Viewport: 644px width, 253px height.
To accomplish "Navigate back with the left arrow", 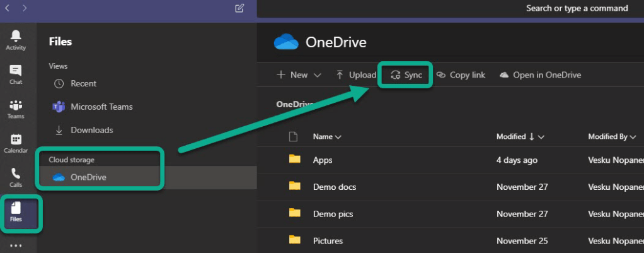I will coord(8,8).
